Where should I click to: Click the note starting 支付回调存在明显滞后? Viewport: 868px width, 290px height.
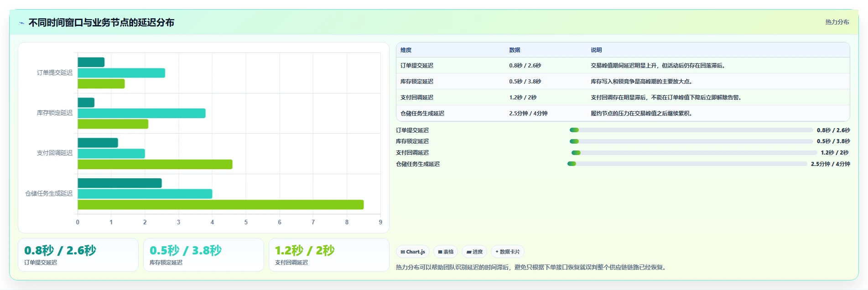click(667, 98)
